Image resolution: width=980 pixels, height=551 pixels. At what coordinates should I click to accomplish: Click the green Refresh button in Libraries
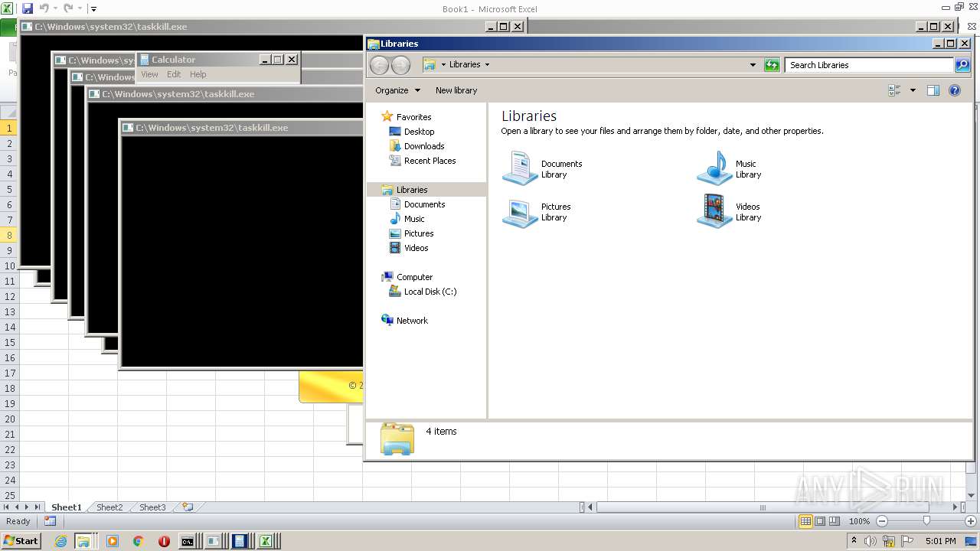point(772,65)
